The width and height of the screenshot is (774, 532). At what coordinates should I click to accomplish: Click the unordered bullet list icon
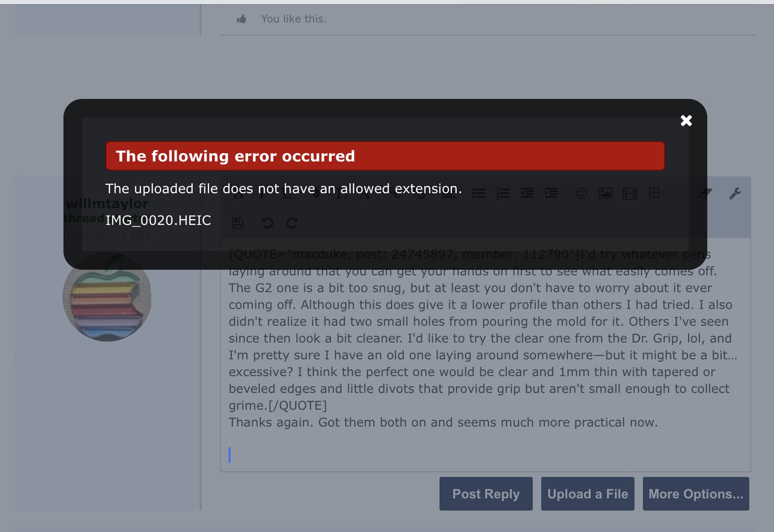click(479, 193)
